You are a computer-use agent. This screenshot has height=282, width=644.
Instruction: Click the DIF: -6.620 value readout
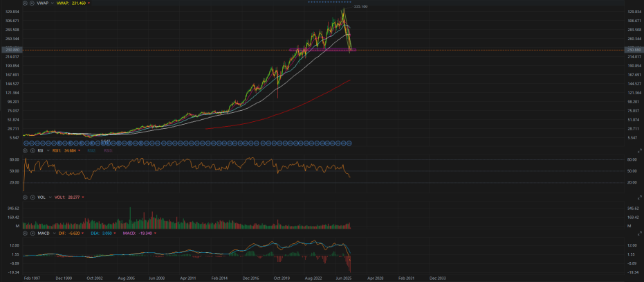[x=69, y=233]
